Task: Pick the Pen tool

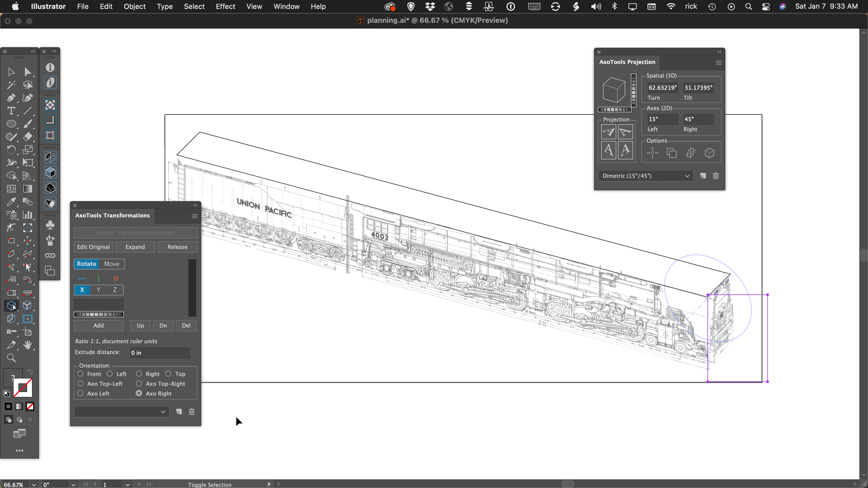Action: pos(11,98)
